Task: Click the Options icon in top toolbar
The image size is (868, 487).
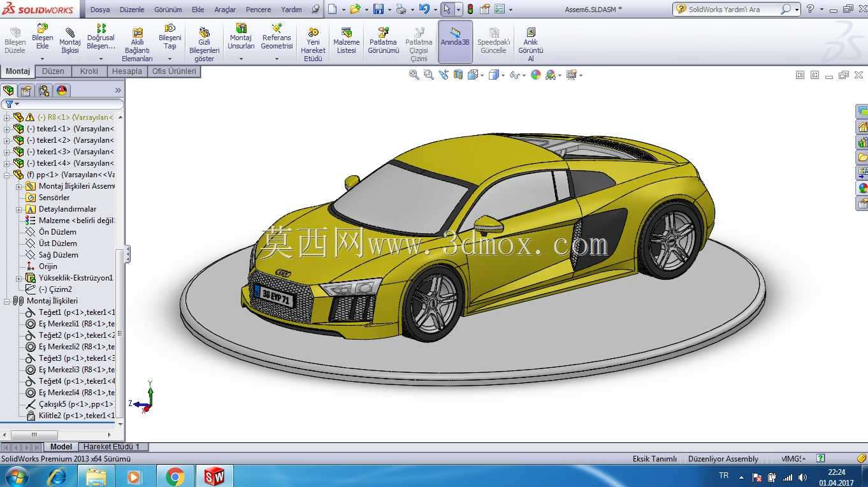Action: (500, 9)
